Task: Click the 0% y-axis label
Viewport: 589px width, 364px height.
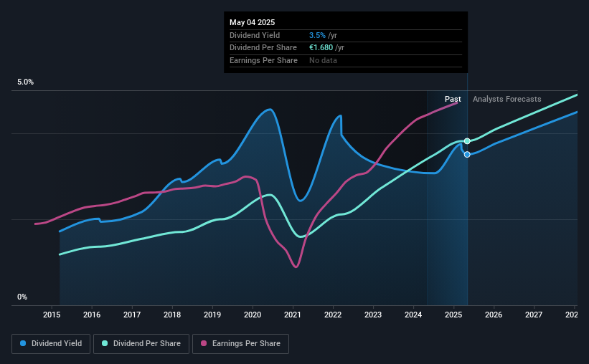Action: click(x=22, y=297)
